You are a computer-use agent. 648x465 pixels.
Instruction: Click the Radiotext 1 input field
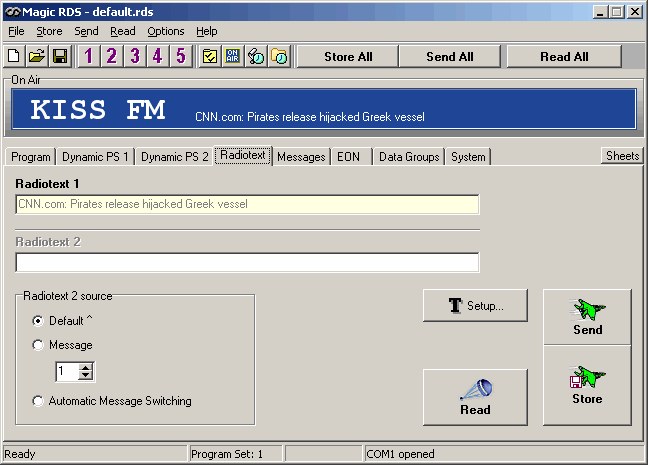click(x=248, y=204)
